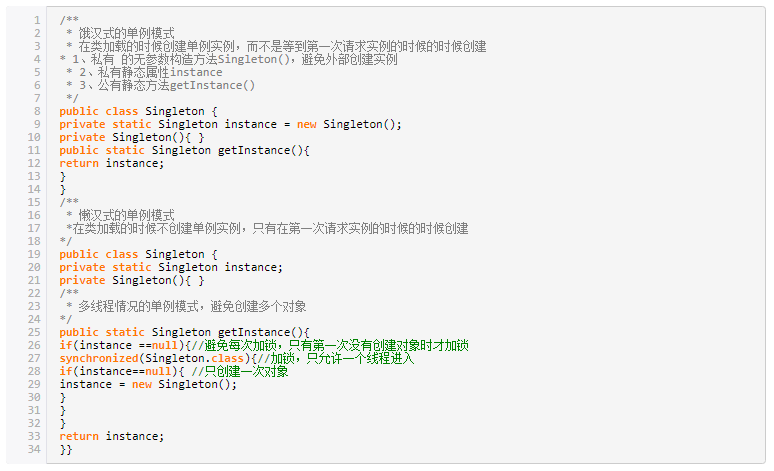Click line number 34 in the gutter
Viewport: 774px width, 471px height.
[34, 449]
